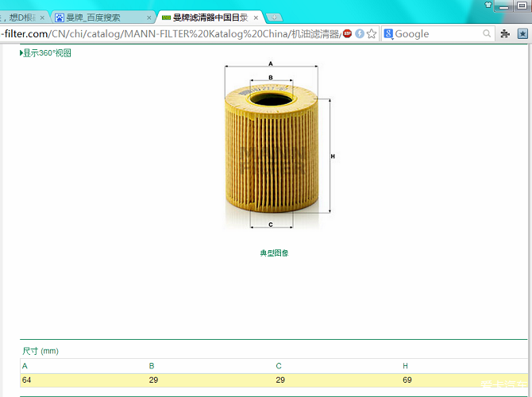The image size is (532, 397).
Task: Click the MANN green favicon on the active tab
Action: pyautogui.click(x=166, y=17)
